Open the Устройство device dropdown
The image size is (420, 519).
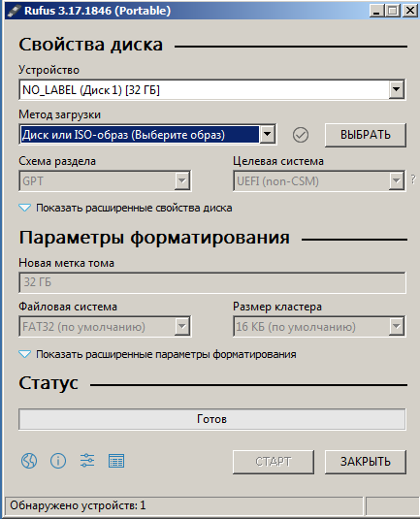tap(211, 89)
